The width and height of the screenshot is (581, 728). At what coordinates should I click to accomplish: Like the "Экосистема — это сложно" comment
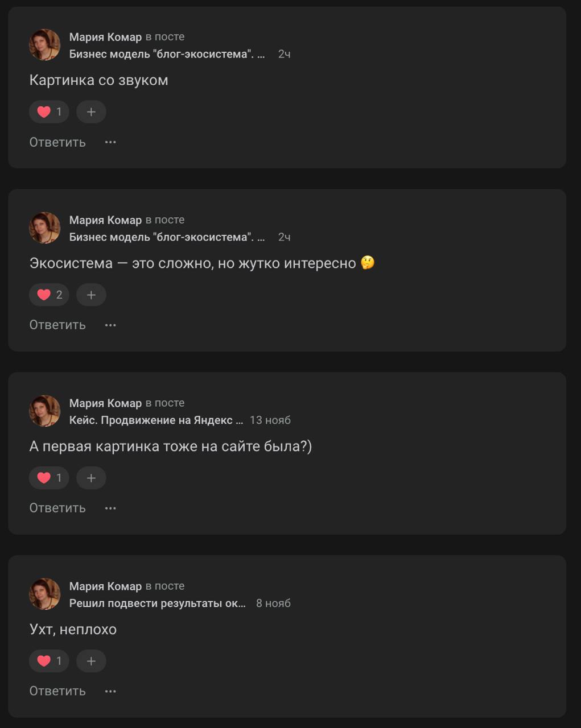click(x=48, y=295)
